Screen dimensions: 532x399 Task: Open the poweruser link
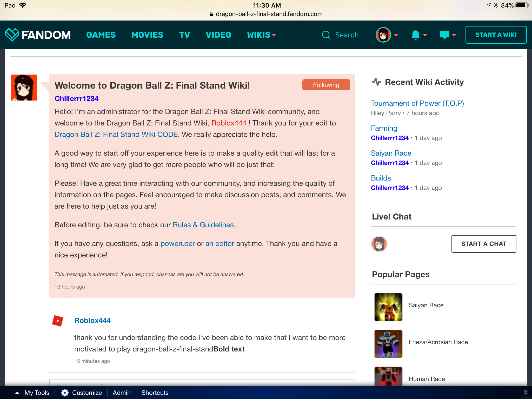177,244
